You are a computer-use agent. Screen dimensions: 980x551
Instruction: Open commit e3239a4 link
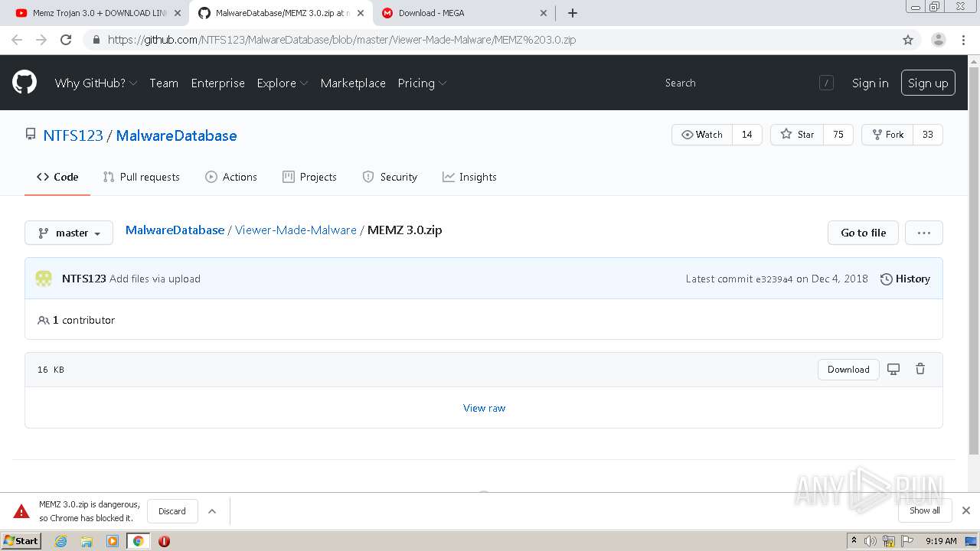[x=774, y=279]
